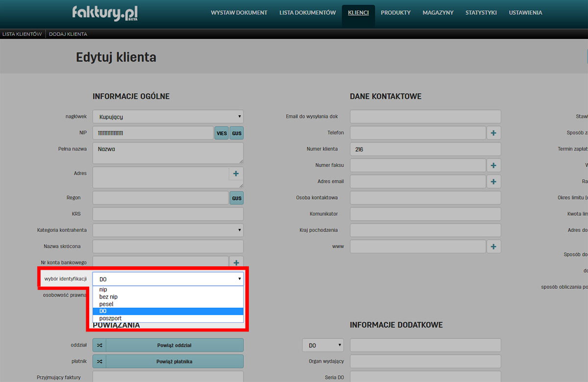Open the Produkty menu
Viewport: 588px width, 382px height.
pyautogui.click(x=395, y=13)
